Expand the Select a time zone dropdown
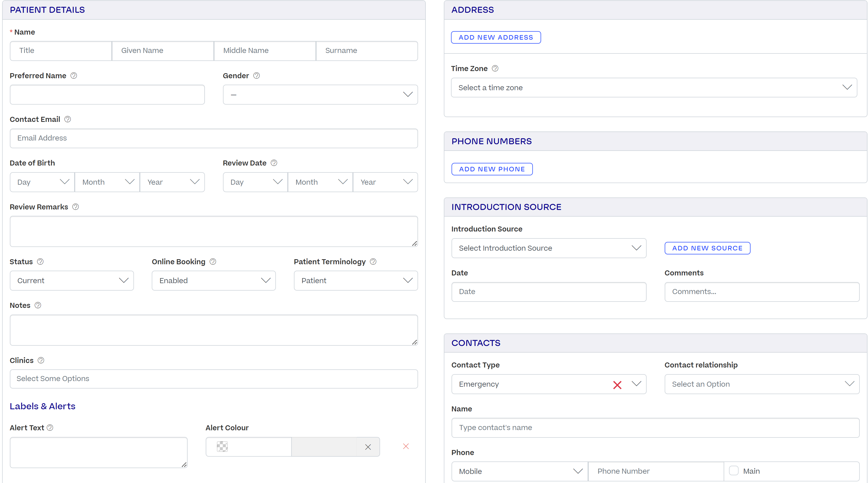The height and width of the screenshot is (483, 868). [x=654, y=88]
